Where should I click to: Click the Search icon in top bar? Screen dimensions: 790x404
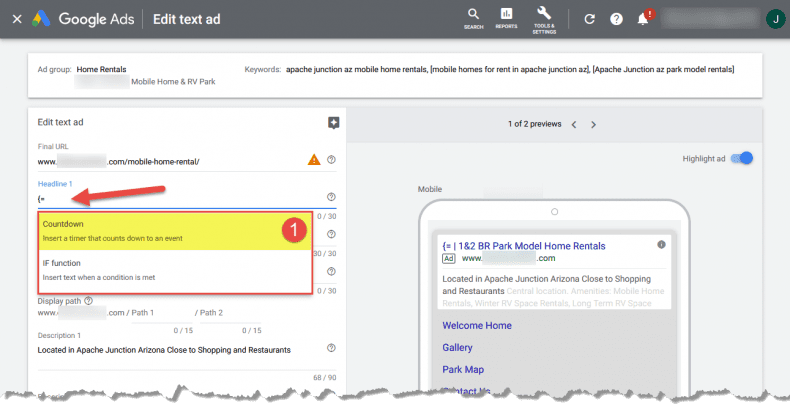[x=474, y=16]
